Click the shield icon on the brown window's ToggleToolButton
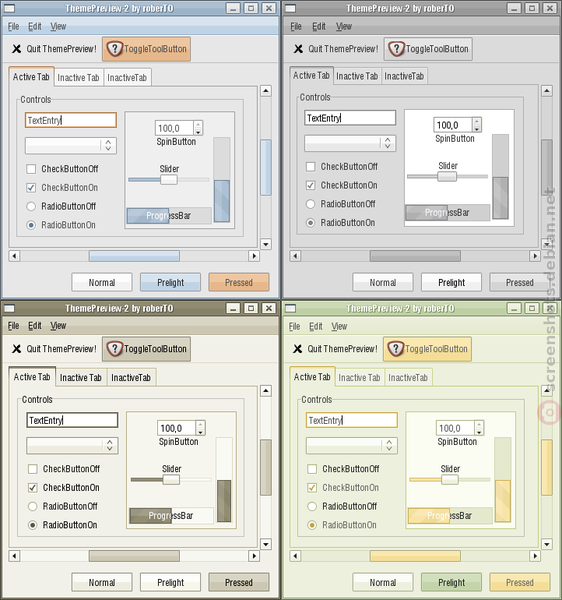The width and height of the screenshot is (562, 600). (114, 349)
